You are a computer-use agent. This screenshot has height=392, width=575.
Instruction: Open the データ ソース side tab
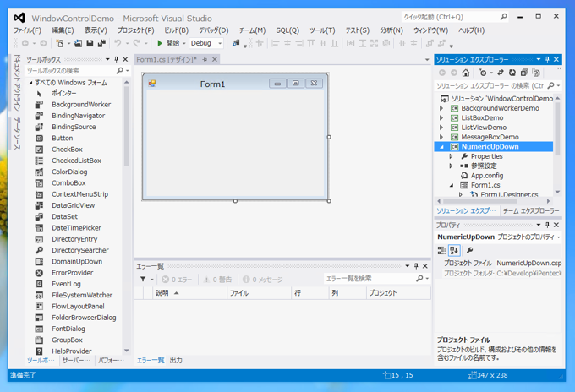(17, 133)
